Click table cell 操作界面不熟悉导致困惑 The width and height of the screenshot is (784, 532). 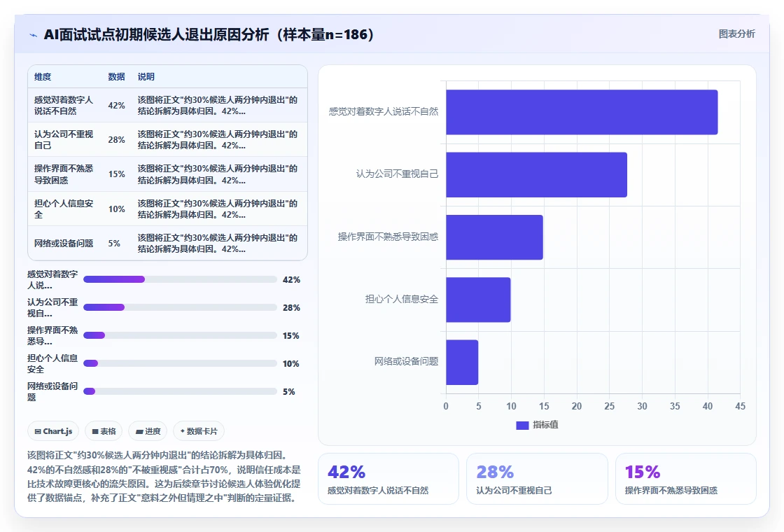tap(64, 174)
